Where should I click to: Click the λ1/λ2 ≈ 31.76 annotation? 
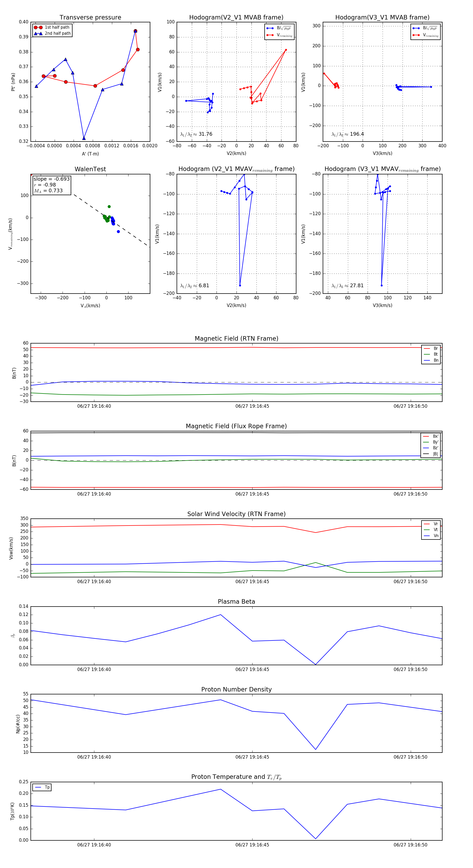coord(196,134)
